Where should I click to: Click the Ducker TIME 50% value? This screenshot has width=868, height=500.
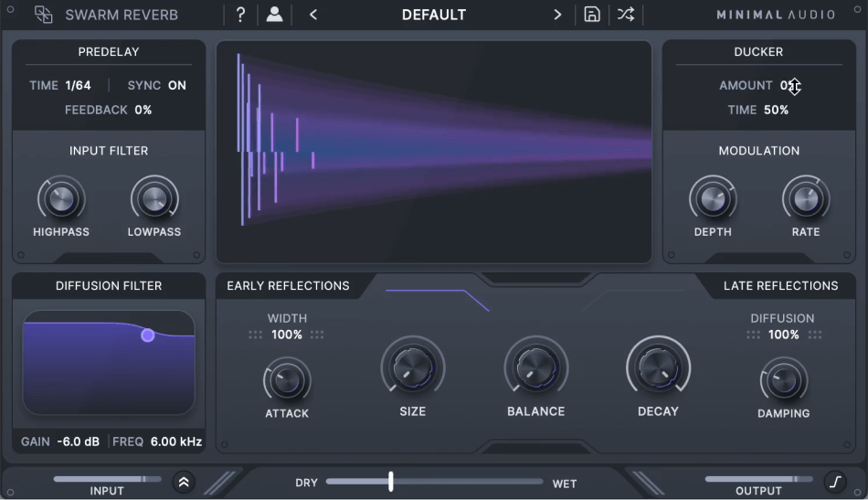click(x=776, y=110)
